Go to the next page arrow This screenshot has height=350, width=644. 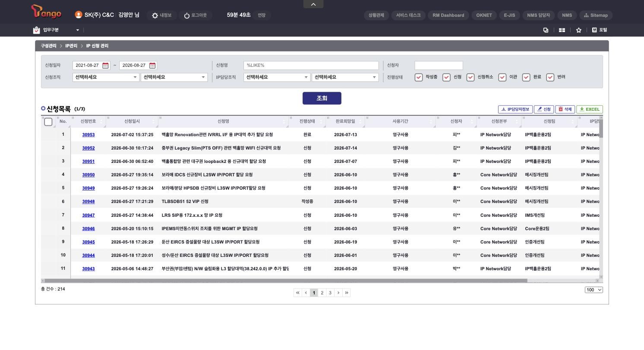point(338,293)
